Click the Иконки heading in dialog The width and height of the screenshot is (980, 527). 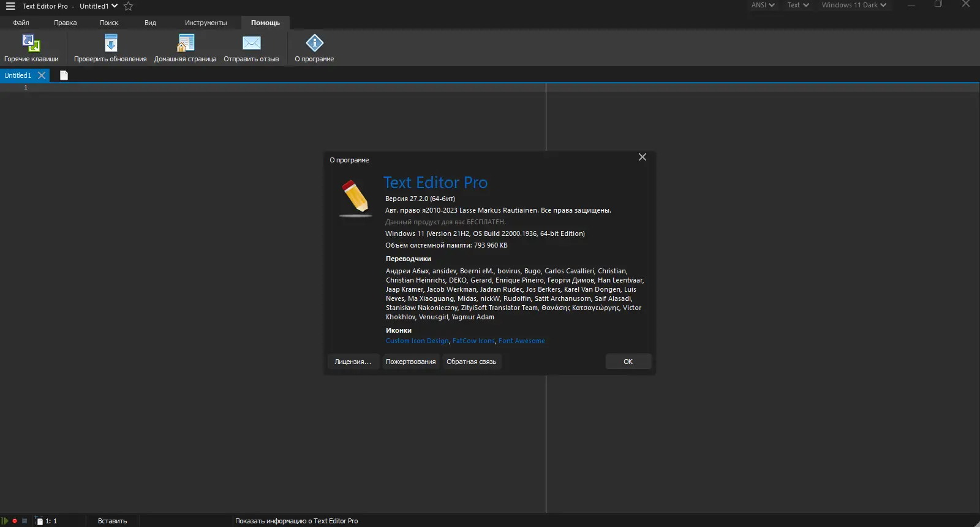pyautogui.click(x=399, y=330)
